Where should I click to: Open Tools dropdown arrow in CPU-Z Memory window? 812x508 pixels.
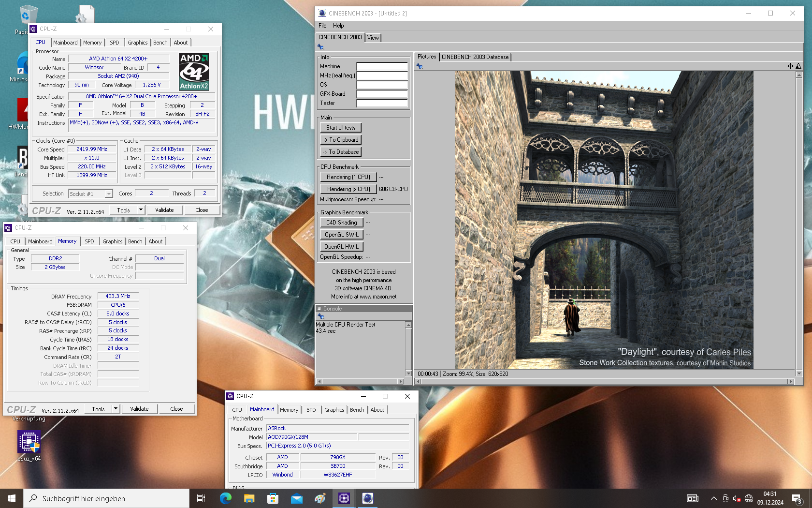pos(116,409)
